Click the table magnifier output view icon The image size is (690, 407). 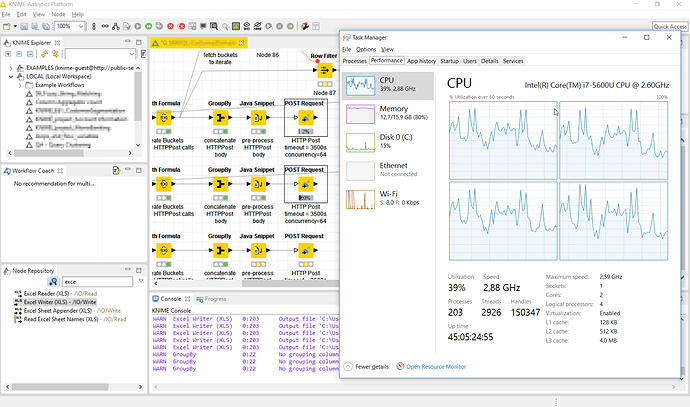pyautogui.click(x=214, y=26)
